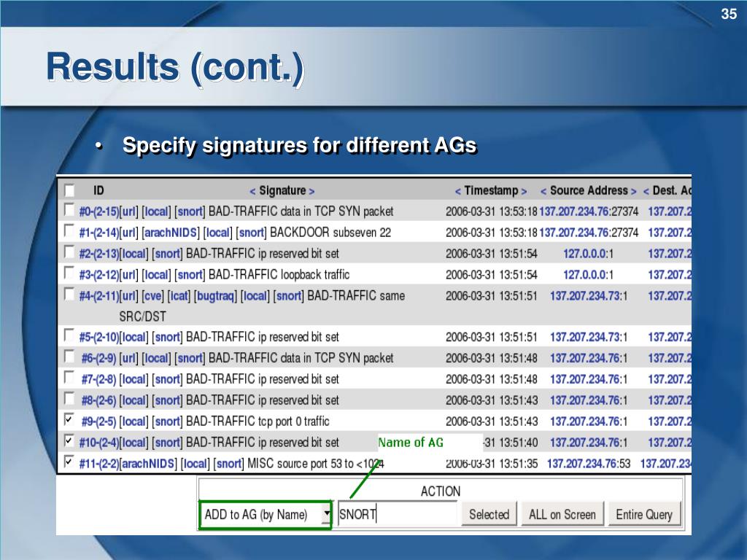Sort ascending via arrow left of Source Address
Screen dimensions: 747x560
(x=543, y=192)
